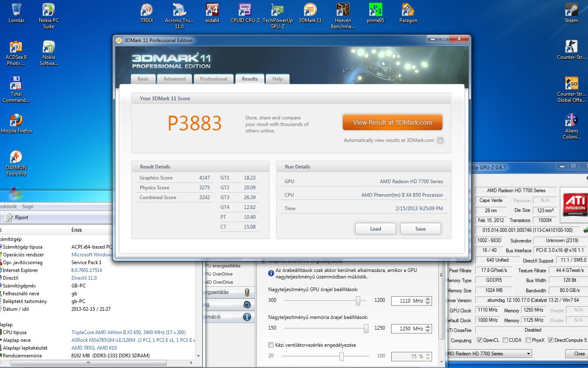Switch to the Advanced tab in 3DMark 11
Image resolution: width=588 pixels, height=368 pixels.
pos(174,79)
